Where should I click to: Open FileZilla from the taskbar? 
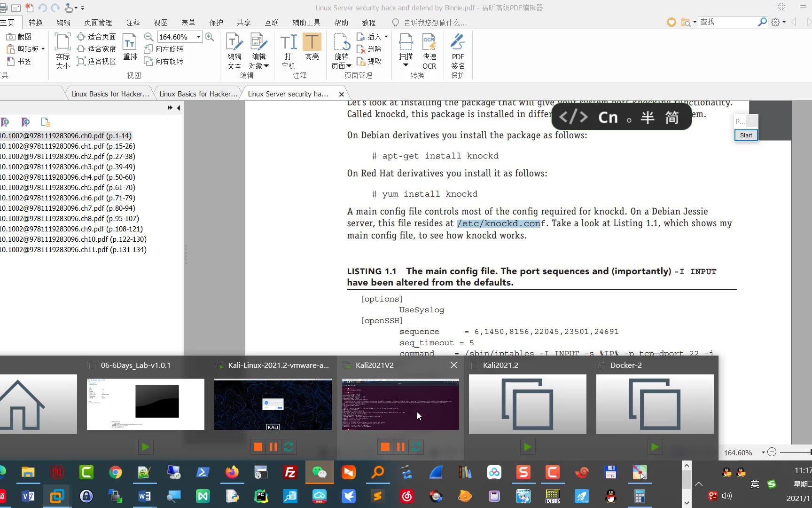pyautogui.click(x=290, y=472)
